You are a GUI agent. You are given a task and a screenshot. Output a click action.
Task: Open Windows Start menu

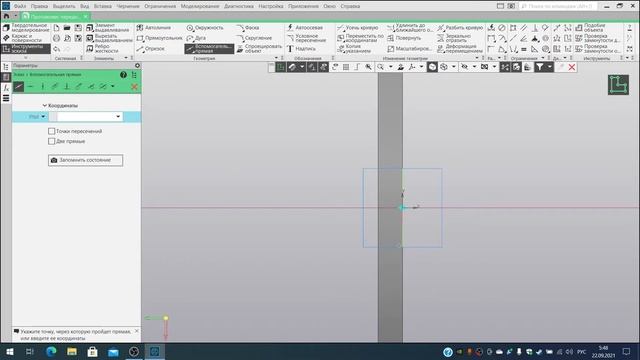pos(9,351)
